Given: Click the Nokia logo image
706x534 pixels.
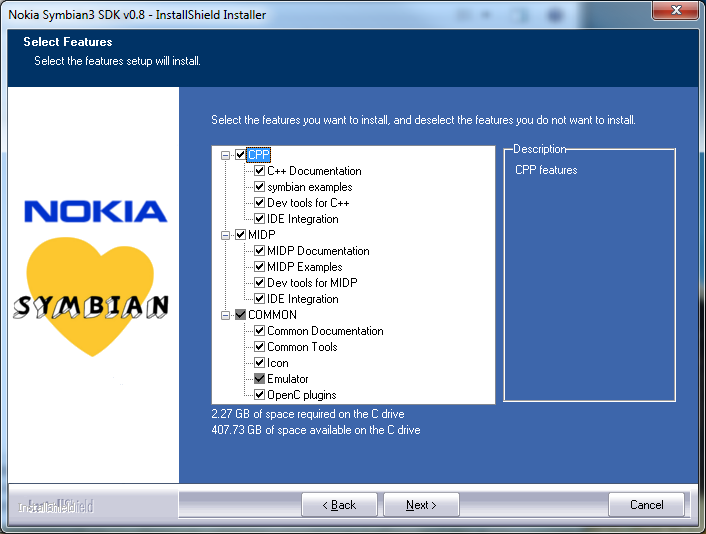Looking at the screenshot, I should [x=95, y=212].
